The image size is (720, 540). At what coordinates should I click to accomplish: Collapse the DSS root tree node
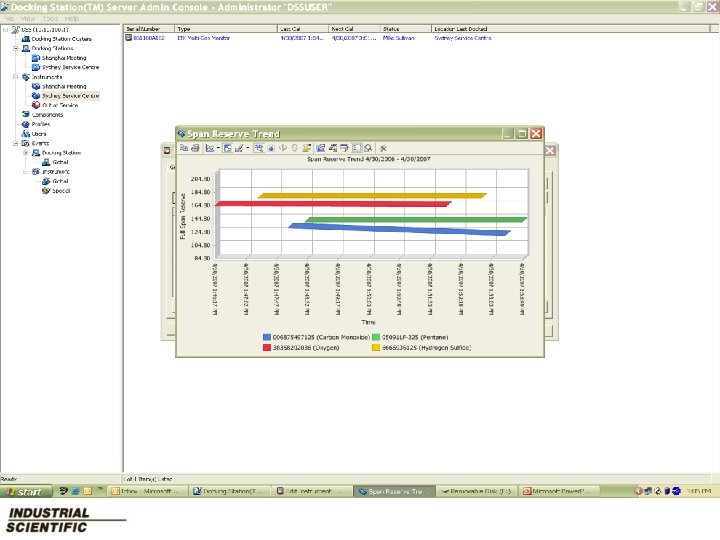[x=6, y=29]
